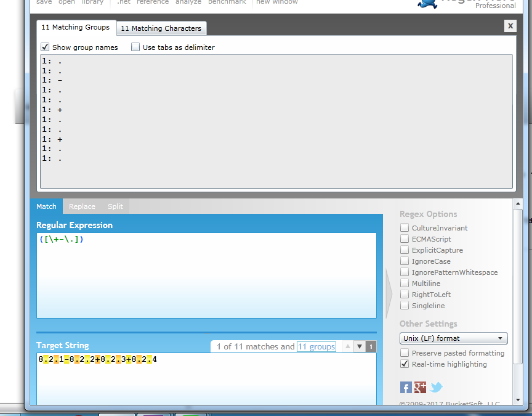Viewport: 532px width, 416px height.
Task: Open the 11 groups link
Action: [316, 346]
